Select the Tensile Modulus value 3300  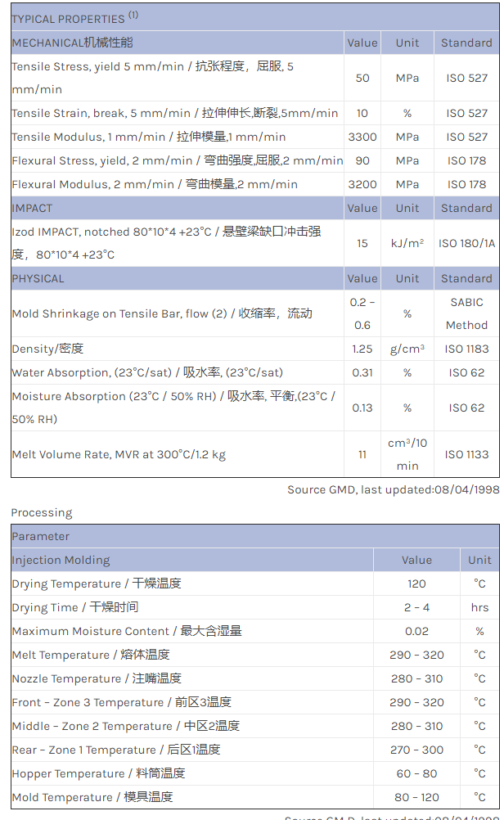(x=362, y=137)
